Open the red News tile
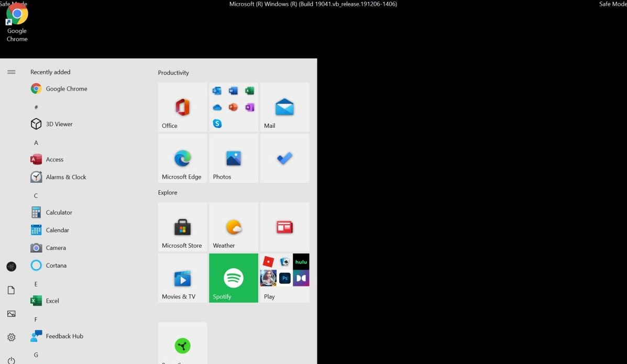This screenshot has height=364, width=627. pyautogui.click(x=284, y=227)
